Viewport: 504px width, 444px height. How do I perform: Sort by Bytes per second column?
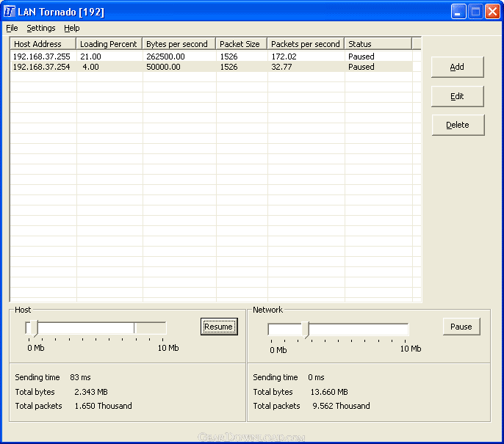(179, 44)
